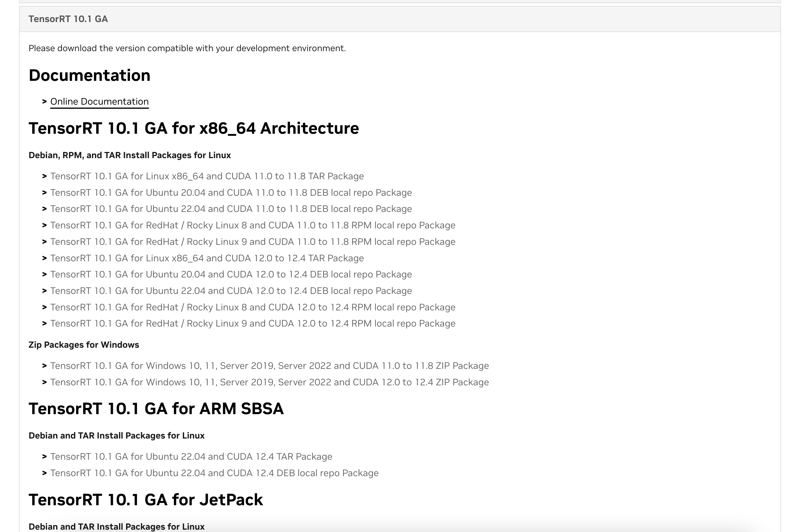
Task: Download Windows CUDA 11.0-11.8 ZIP package
Action: (270, 366)
